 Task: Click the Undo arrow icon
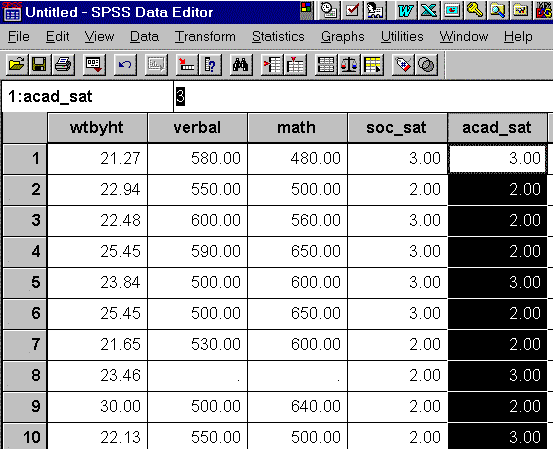pos(125,65)
